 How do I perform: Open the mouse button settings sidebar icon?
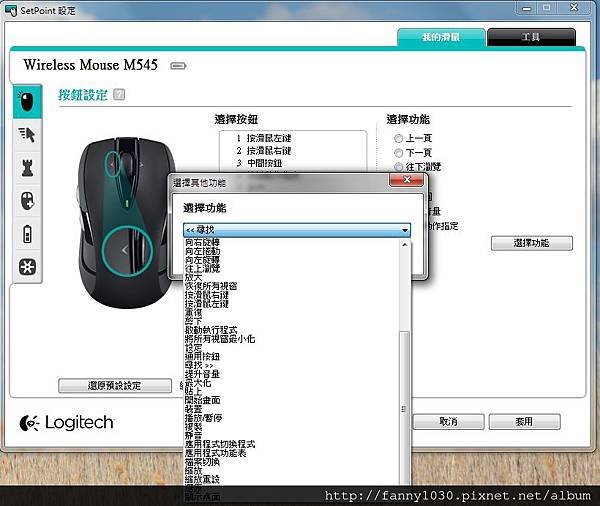[x=27, y=101]
